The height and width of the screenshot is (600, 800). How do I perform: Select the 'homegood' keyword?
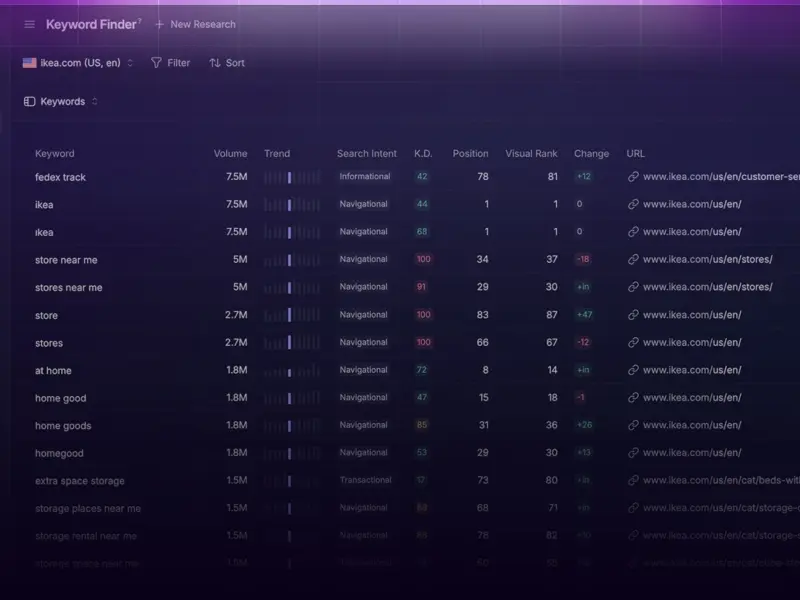59,453
